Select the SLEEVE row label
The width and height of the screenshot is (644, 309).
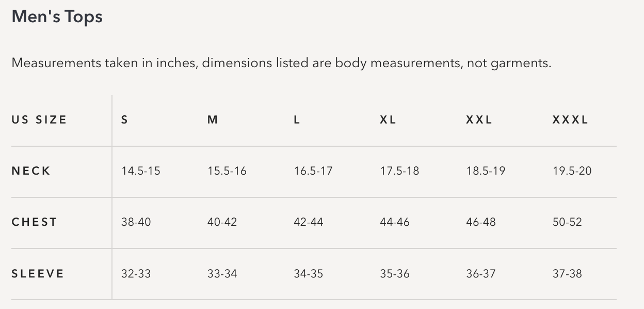point(38,274)
